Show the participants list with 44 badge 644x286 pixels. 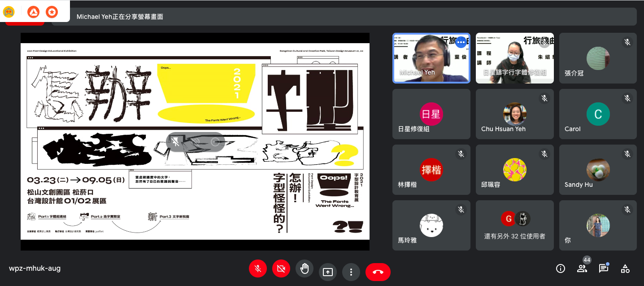pos(582,268)
